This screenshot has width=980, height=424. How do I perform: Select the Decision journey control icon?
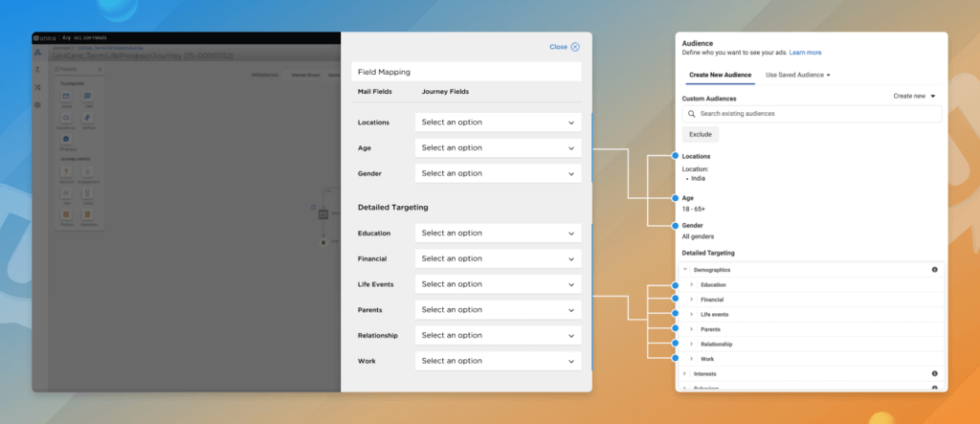point(67,172)
